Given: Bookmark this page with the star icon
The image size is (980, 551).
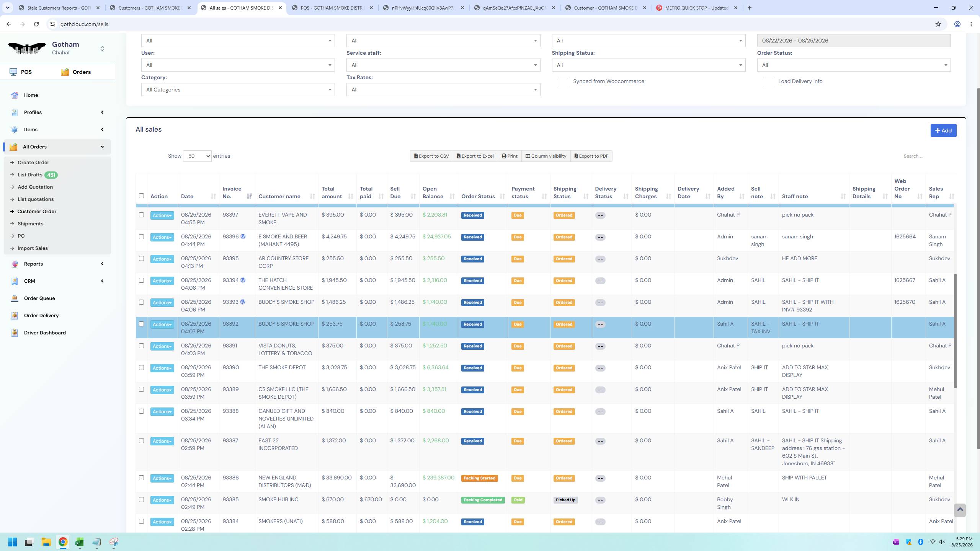Looking at the screenshot, I should (x=938, y=24).
